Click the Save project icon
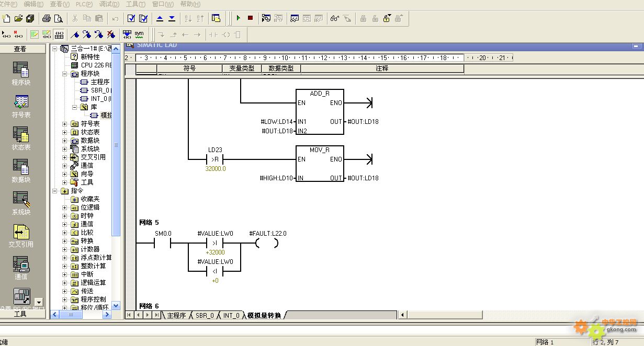644x346 pixels. [30, 18]
